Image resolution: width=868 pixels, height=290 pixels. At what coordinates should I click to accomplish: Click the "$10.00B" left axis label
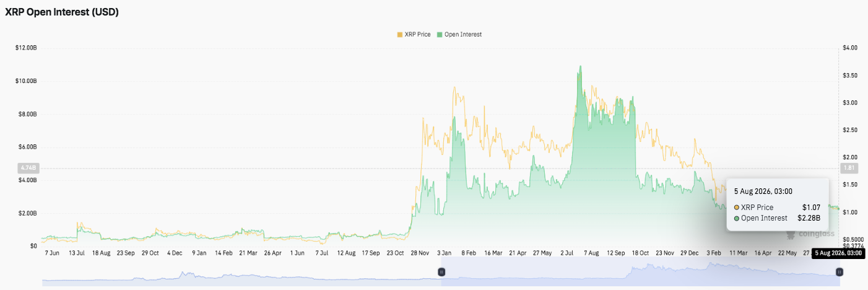(26, 81)
